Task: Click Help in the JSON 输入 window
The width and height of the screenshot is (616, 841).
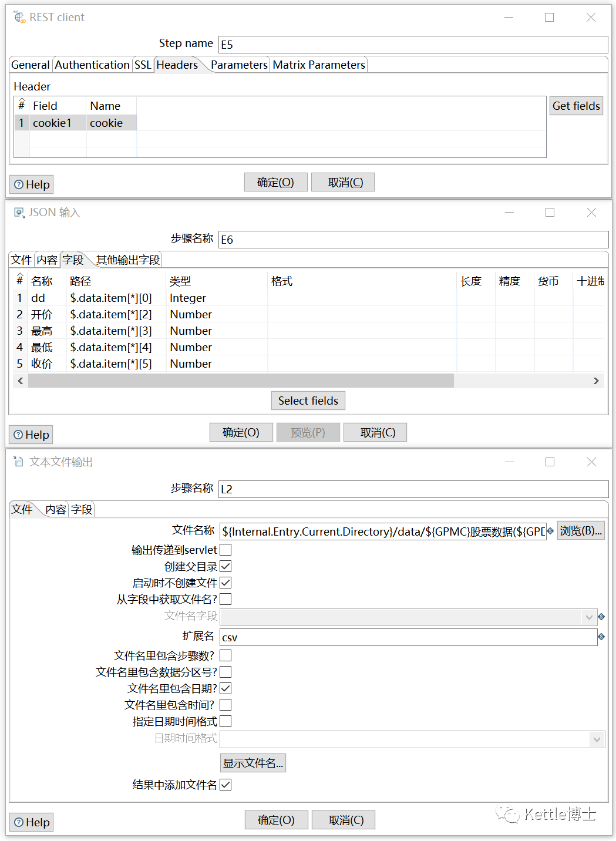Action: click(31, 435)
